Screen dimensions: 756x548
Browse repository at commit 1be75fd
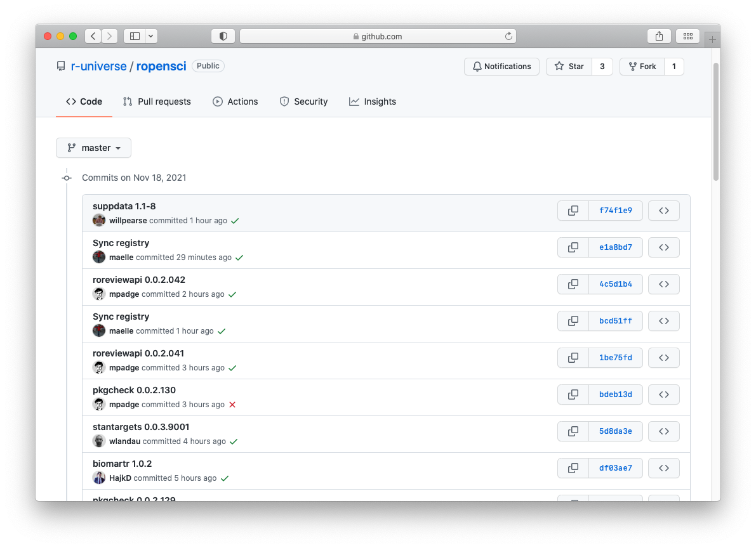(x=664, y=358)
